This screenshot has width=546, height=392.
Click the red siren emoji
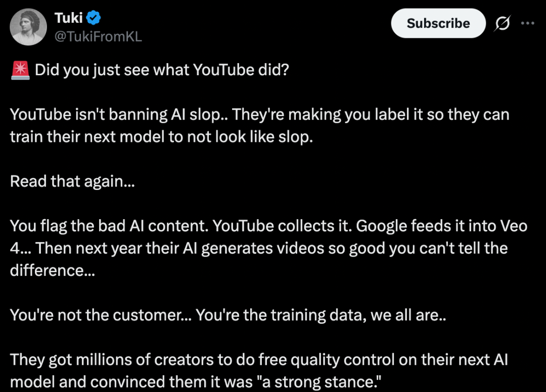tap(20, 70)
